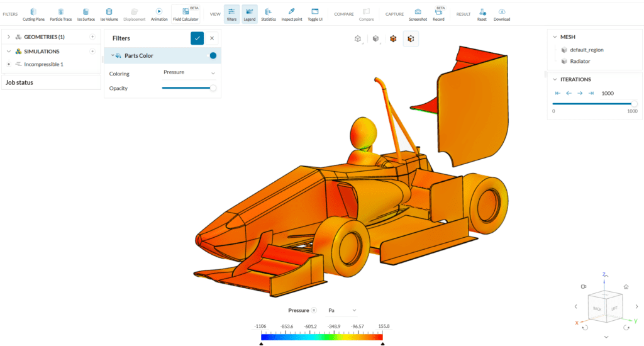Image resolution: width=644 pixels, height=346 pixels.
Task: Confirm filters with the checkmark button
Action: [197, 38]
